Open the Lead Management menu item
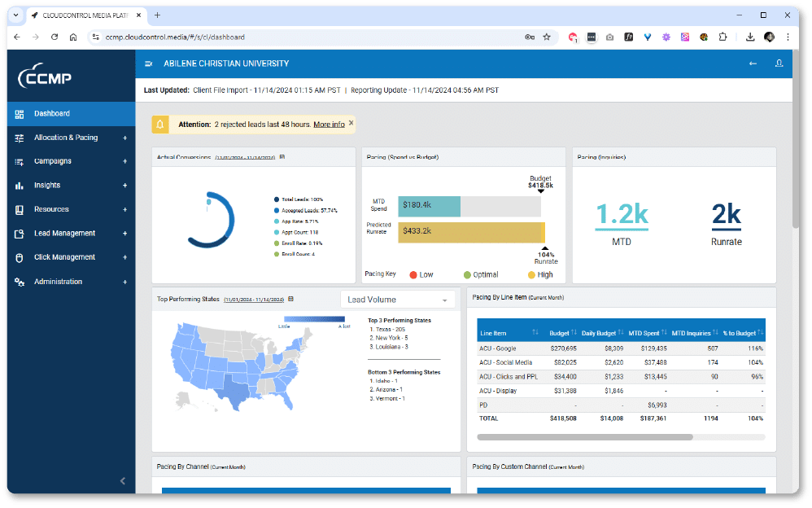Viewport: 812px width, 508px height. coord(71,234)
